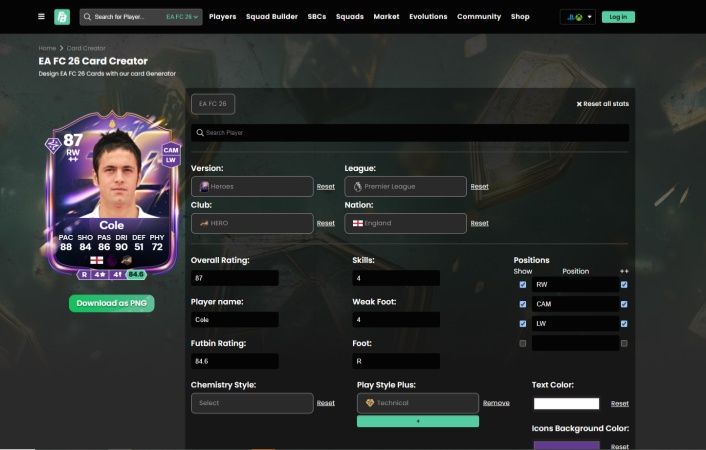Open the Version dropdown showing Heroes
This screenshot has height=450, width=706.
point(252,186)
